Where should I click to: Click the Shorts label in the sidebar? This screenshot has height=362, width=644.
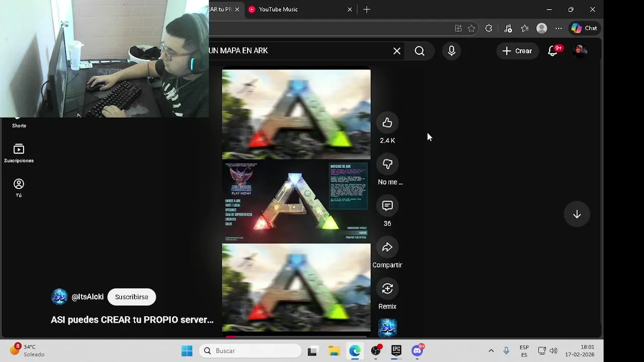tap(19, 126)
